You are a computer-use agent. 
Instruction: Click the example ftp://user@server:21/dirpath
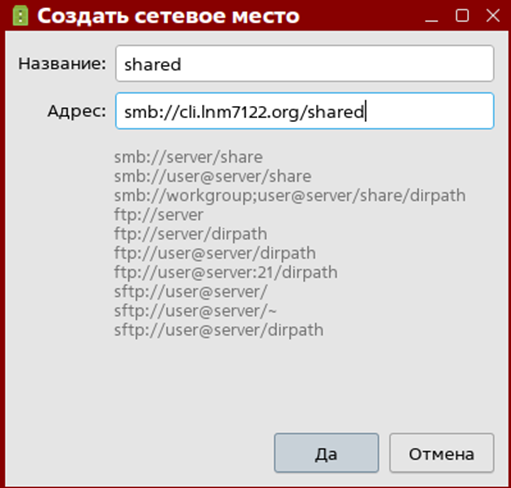point(226,272)
